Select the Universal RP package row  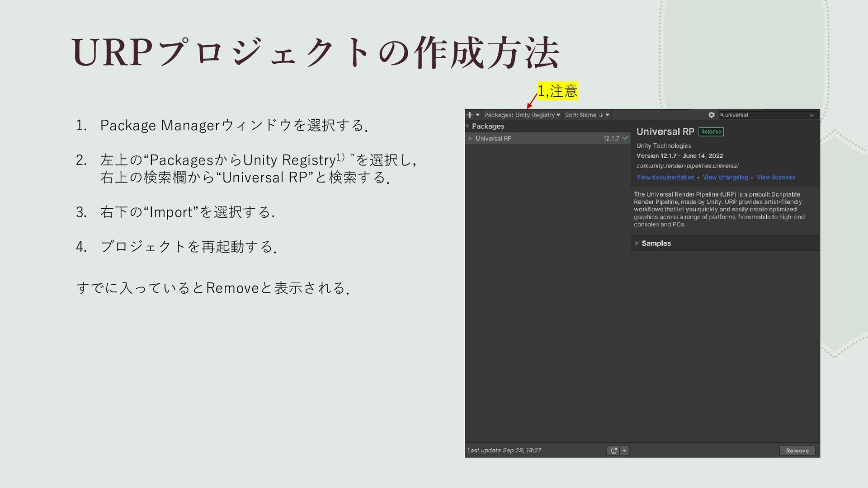(547, 139)
